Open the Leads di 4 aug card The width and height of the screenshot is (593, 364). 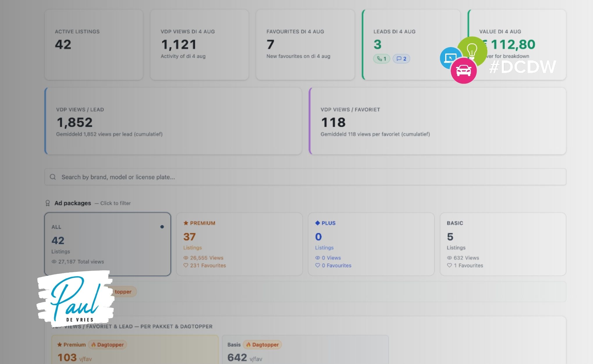click(411, 45)
